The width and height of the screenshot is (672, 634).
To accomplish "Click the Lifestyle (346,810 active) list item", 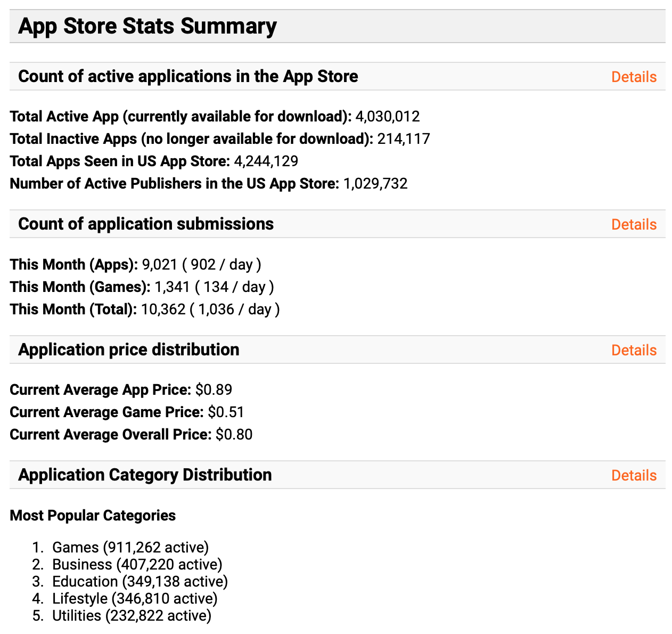I will 135,599.
